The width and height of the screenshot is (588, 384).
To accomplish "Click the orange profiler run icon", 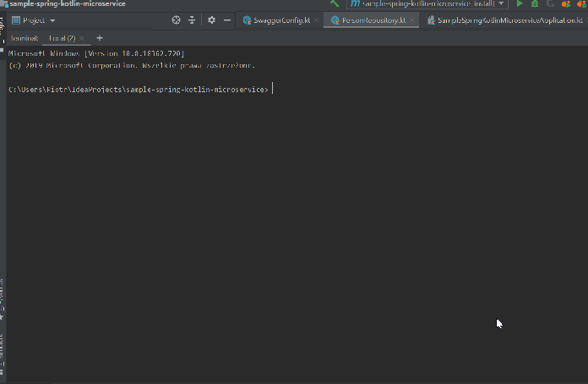I will point(566,3).
